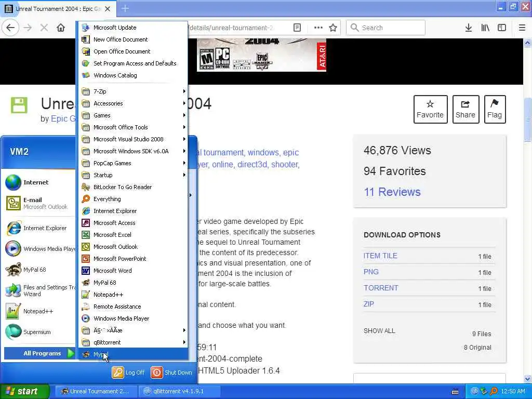Screen dimensions: 532x399
Task: Open a new tab with plus icon
Action: [x=125, y=8]
